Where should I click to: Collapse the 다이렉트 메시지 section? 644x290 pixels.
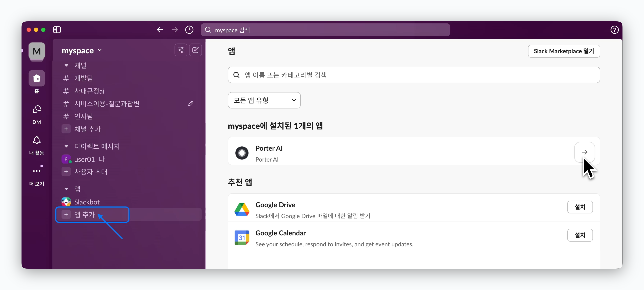click(x=66, y=146)
